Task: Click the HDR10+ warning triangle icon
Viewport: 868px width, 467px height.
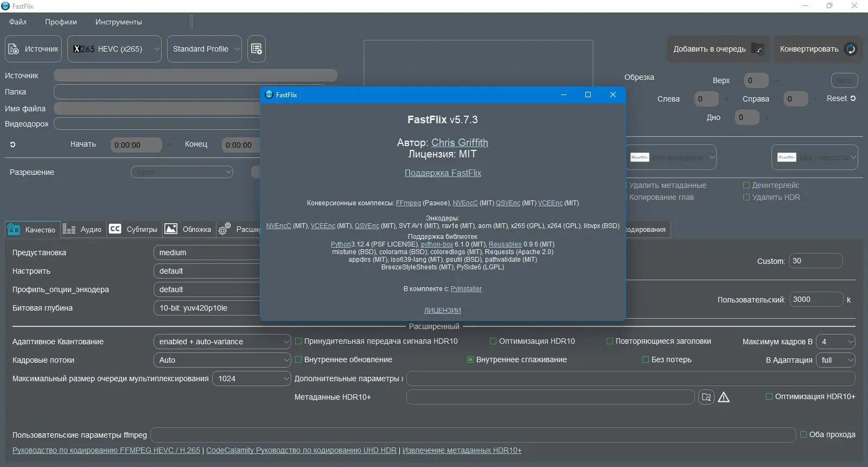Action: [724, 397]
